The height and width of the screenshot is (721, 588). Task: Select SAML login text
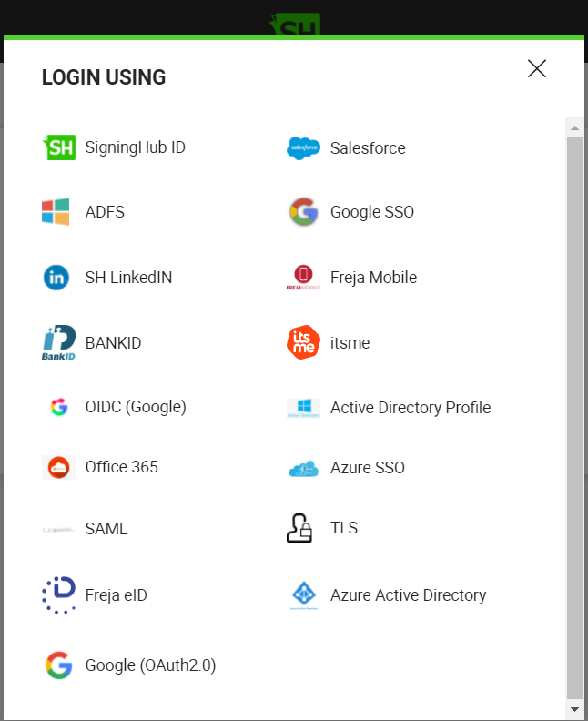[106, 529]
